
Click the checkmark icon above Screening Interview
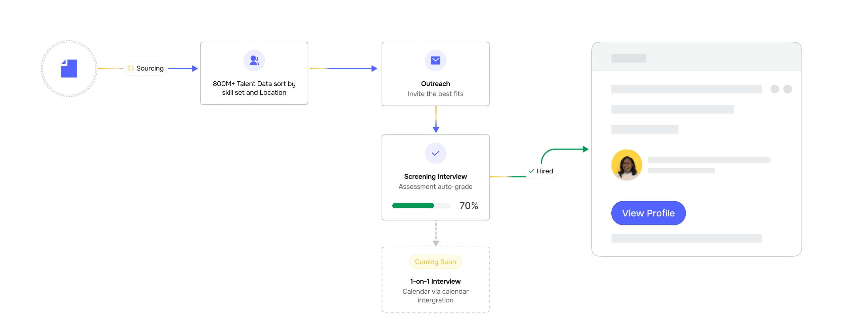point(435,153)
